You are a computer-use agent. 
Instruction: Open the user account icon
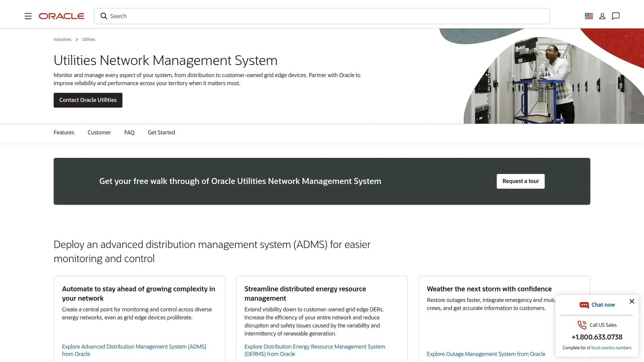(x=602, y=16)
